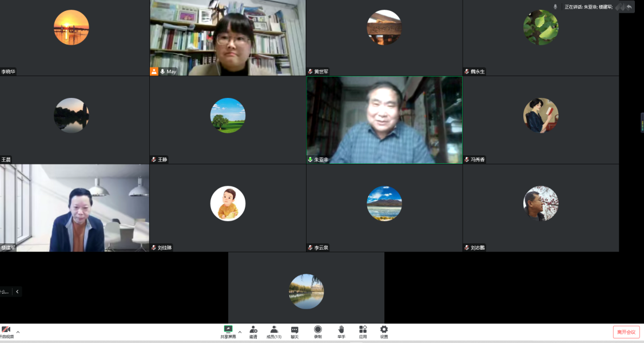Viewport: 644px width, 343px height.
Task: Open the 应用 apps menu
Action: (x=363, y=331)
